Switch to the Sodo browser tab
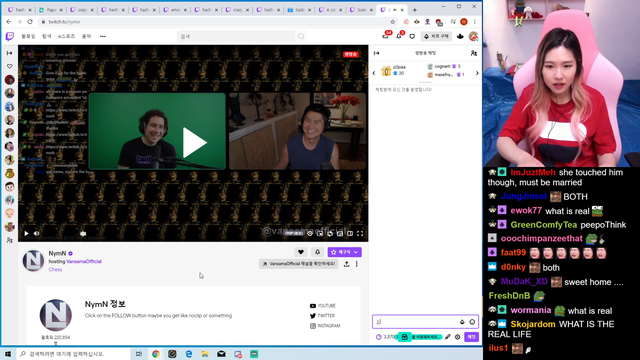The image size is (640, 360). (x=299, y=10)
